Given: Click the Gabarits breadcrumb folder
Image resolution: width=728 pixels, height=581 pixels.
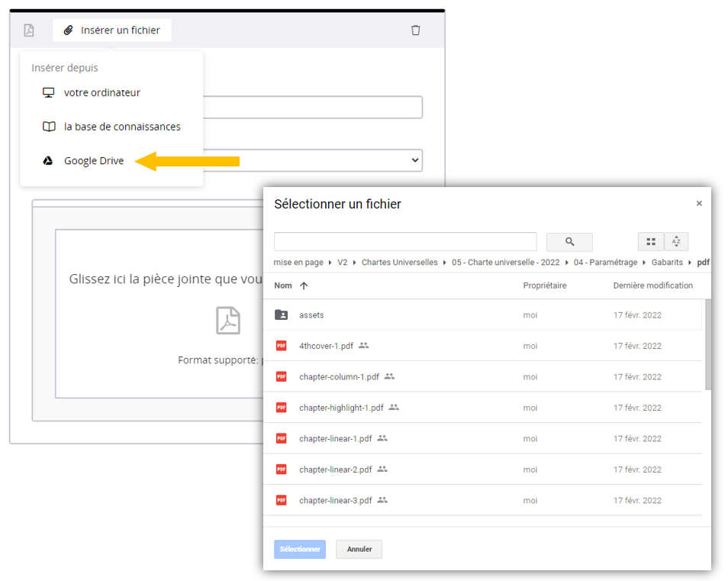Looking at the screenshot, I should pos(668,262).
